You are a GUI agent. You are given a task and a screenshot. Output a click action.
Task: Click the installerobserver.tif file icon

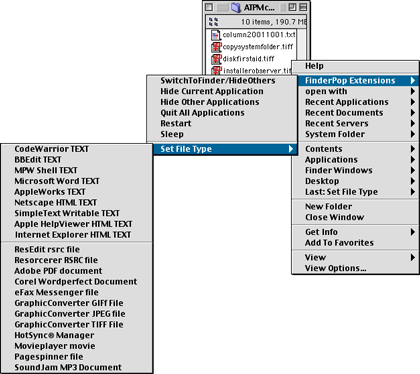[216, 70]
